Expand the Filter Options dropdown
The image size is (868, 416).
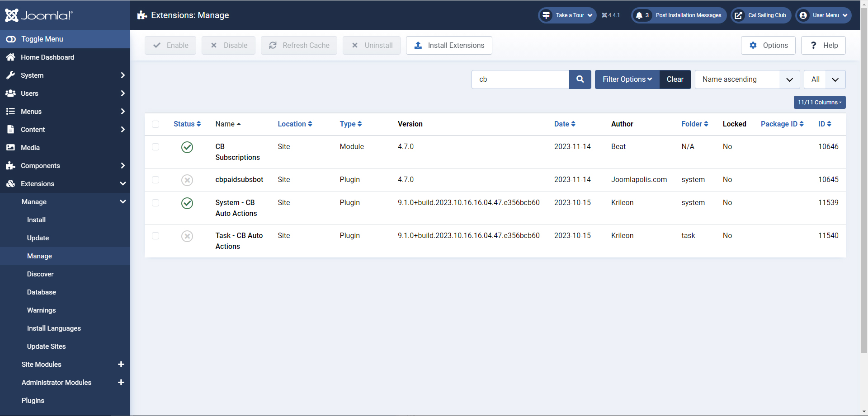point(627,79)
